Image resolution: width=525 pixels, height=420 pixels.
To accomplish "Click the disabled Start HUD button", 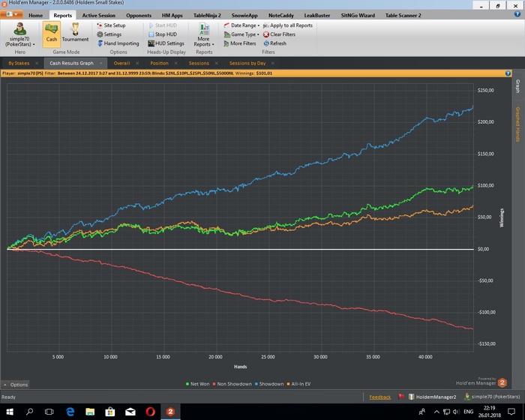I will 163,25.
